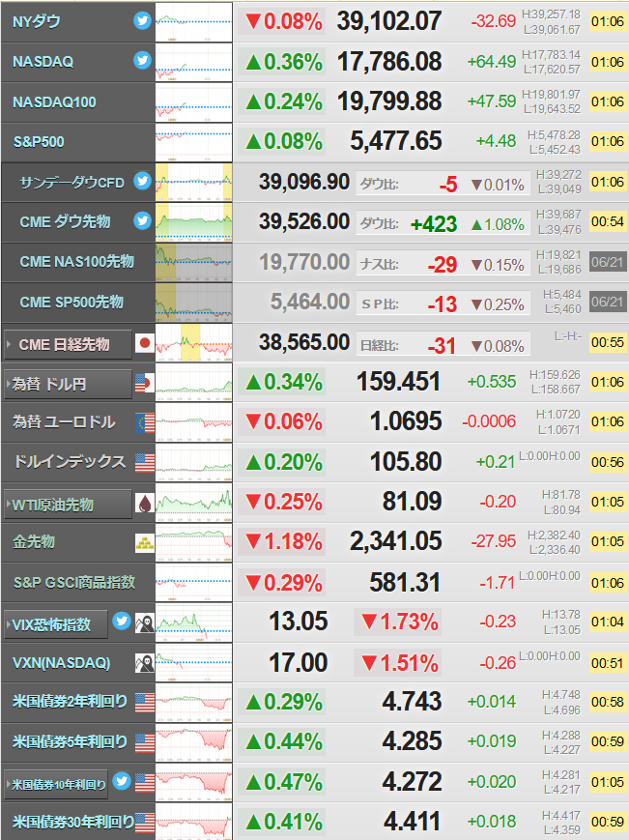Click the NASDAQ100 row label
This screenshot has width=629, height=840.
point(54,101)
